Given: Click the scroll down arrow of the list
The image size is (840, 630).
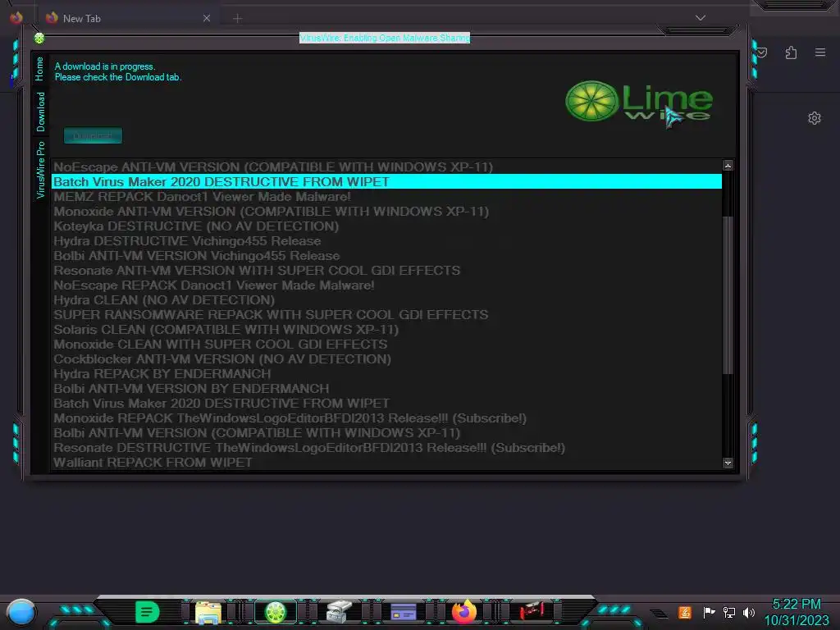Looking at the screenshot, I should coord(728,463).
